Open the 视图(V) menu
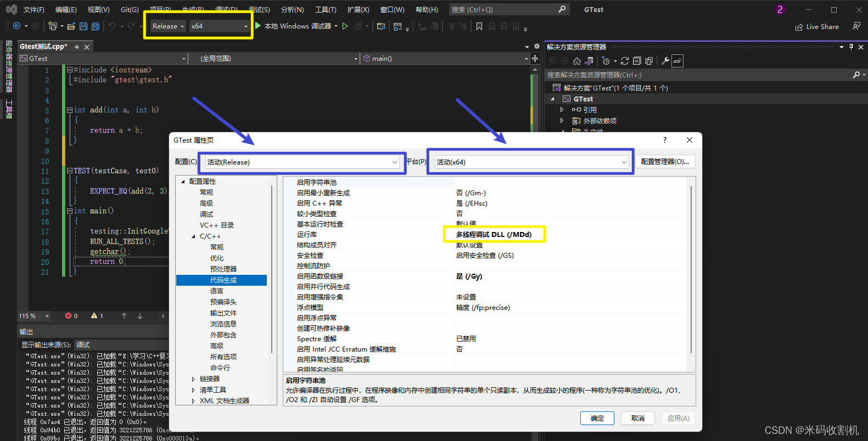Image resolution: width=868 pixels, height=441 pixels. (x=99, y=9)
